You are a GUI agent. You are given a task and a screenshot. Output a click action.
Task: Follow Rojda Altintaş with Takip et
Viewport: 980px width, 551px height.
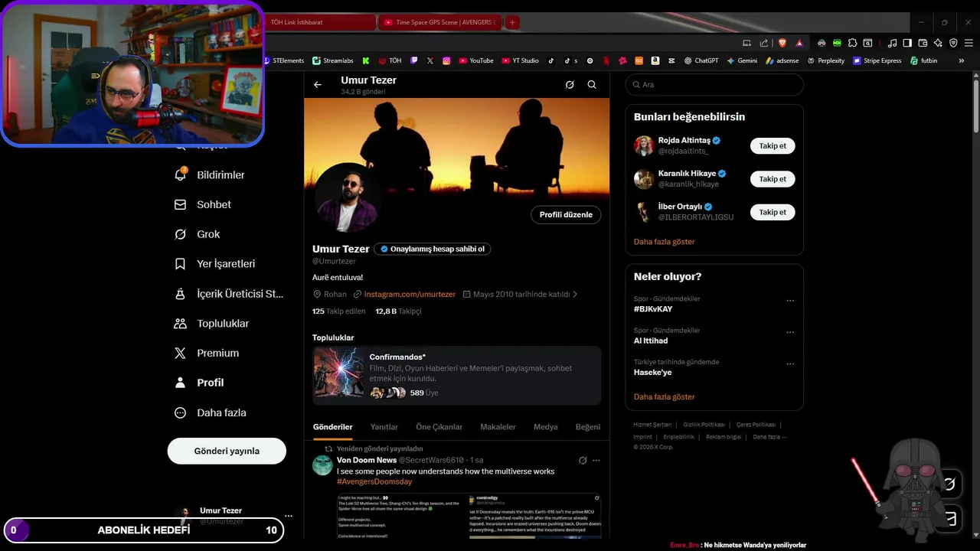point(773,145)
